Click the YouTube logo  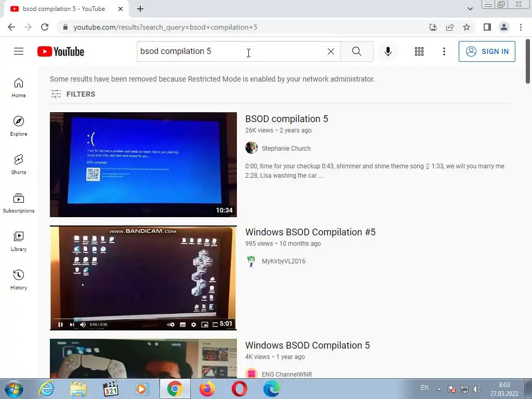61,51
